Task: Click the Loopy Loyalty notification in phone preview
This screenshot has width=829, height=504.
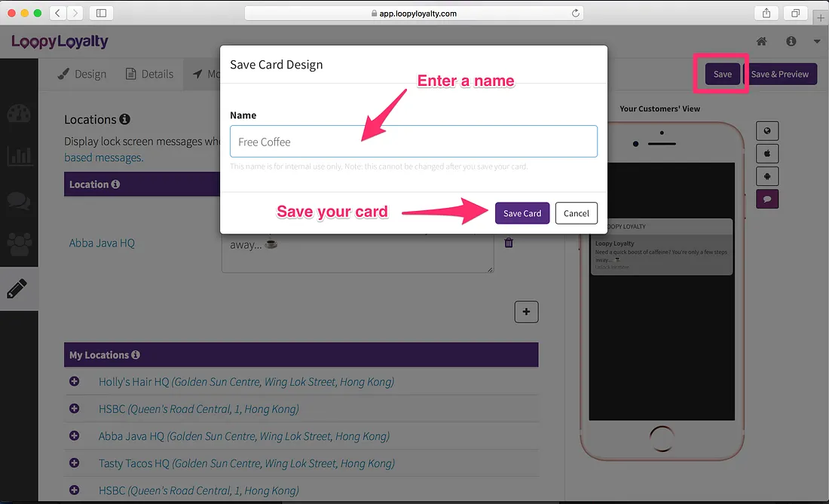Action: click(x=662, y=246)
